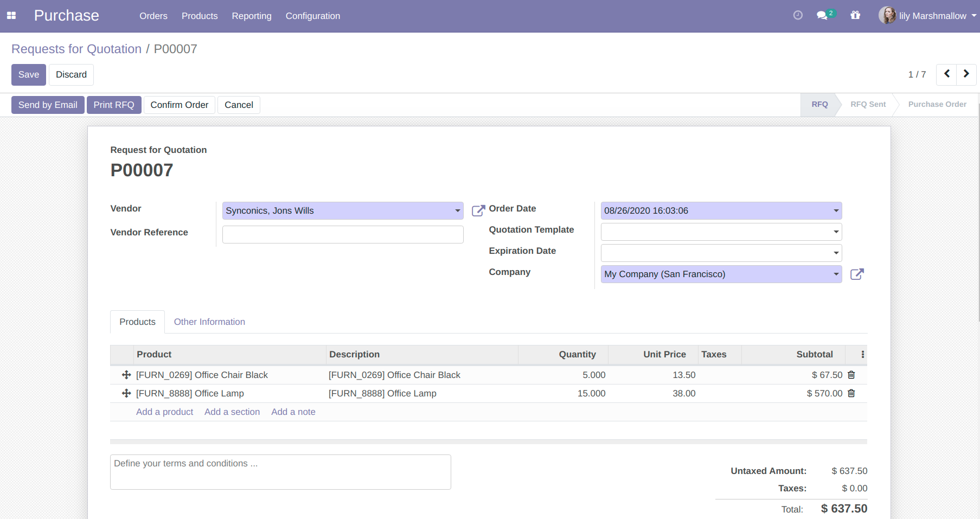Go to the next record arrow

click(x=966, y=74)
